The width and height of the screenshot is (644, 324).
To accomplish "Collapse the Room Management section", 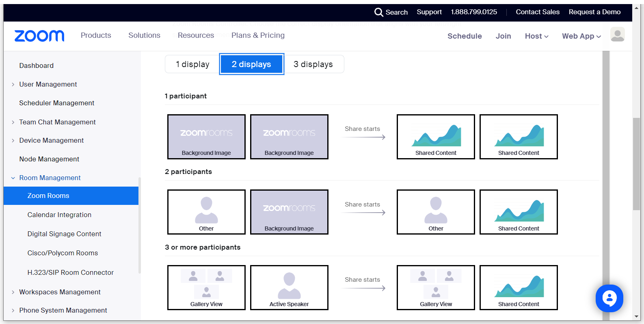I will (x=50, y=178).
